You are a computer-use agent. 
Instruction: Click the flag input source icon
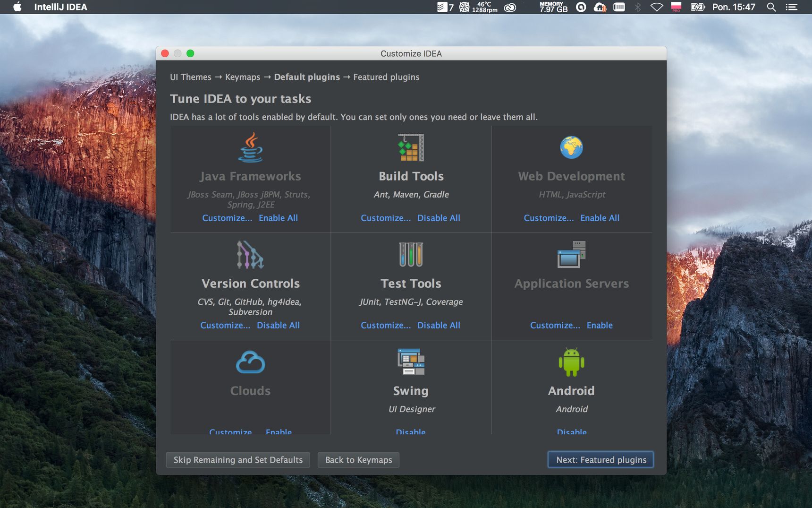tap(676, 7)
